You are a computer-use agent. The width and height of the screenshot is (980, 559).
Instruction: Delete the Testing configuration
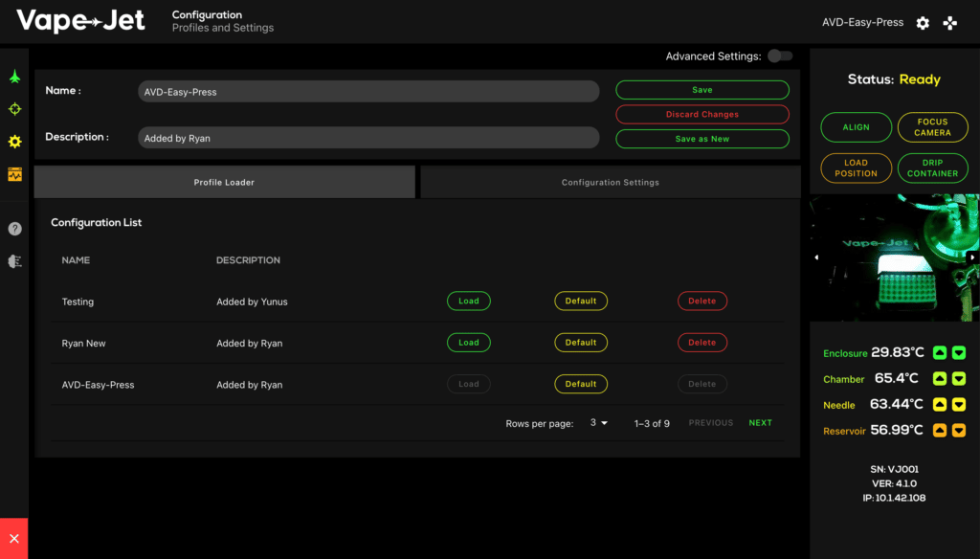tap(702, 301)
